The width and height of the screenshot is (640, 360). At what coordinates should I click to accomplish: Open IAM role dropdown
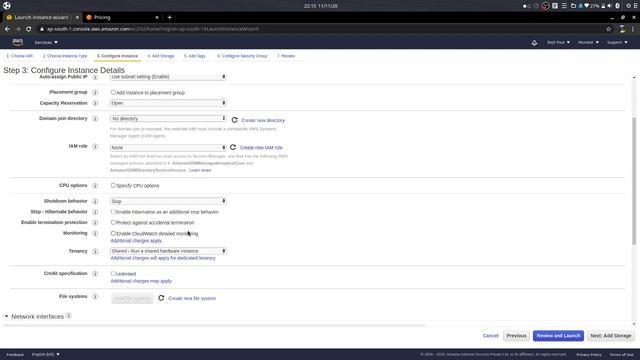click(168, 147)
